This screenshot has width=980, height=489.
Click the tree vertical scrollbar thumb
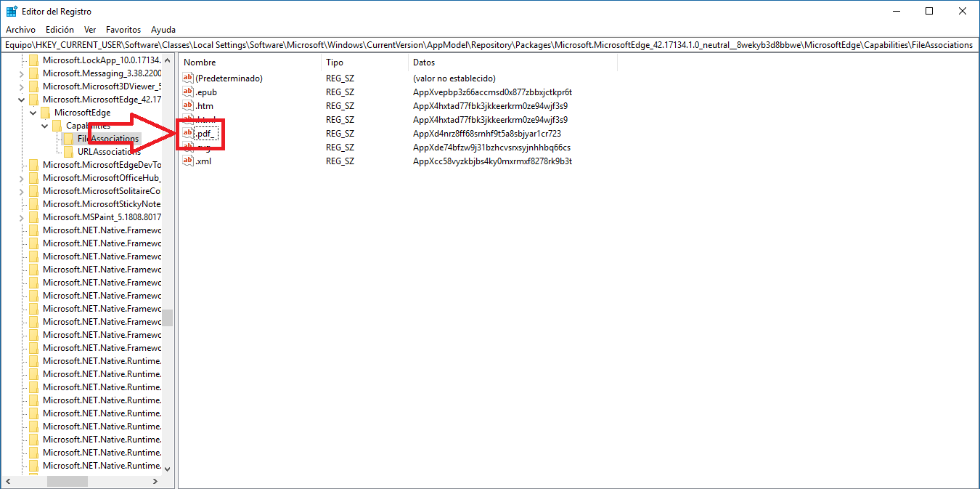168,318
